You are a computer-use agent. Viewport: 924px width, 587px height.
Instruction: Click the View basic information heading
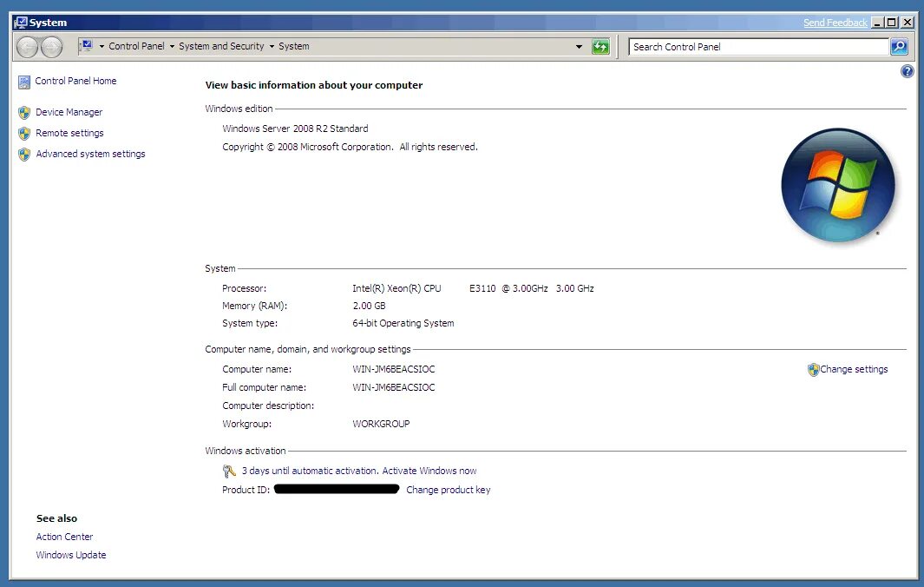(313, 85)
